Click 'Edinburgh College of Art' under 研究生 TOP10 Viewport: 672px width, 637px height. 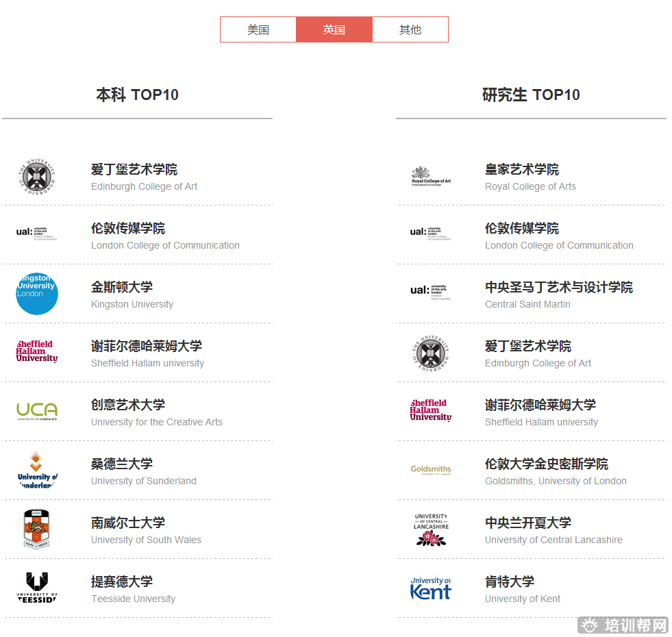point(538,363)
